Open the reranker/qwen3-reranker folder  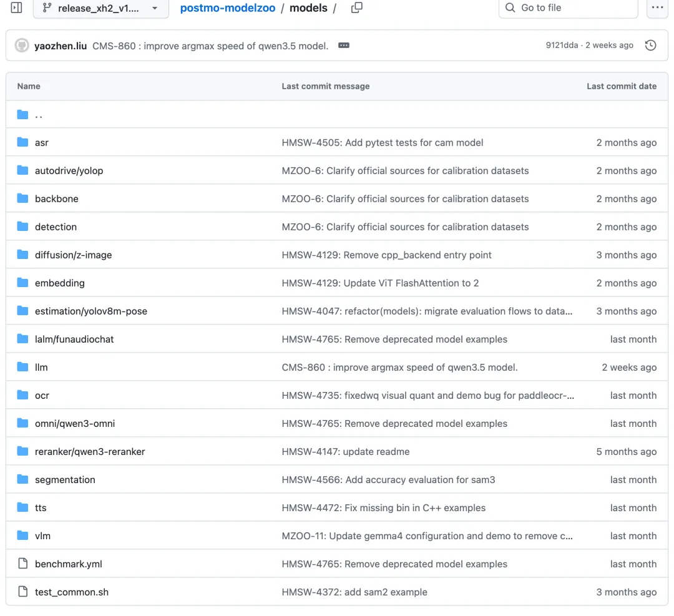[x=90, y=452]
